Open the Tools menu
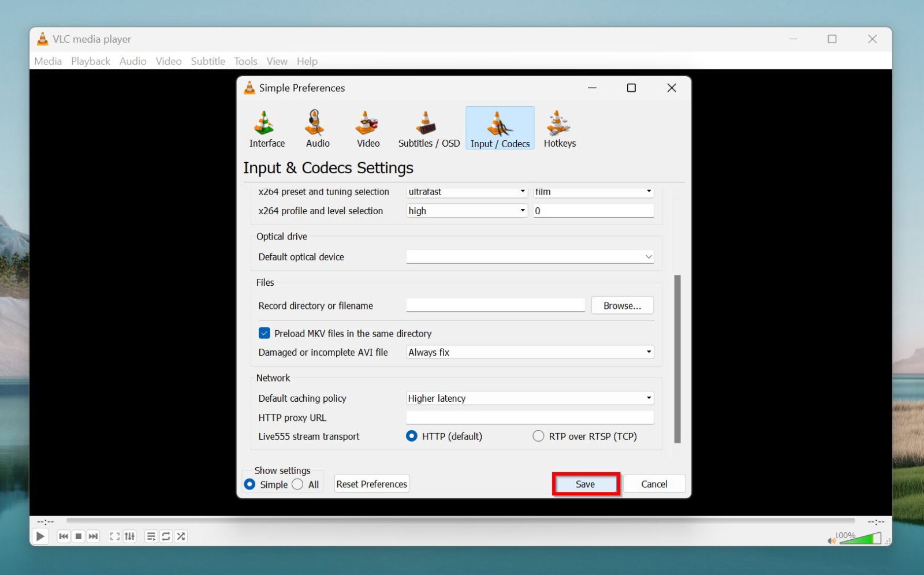 [245, 61]
